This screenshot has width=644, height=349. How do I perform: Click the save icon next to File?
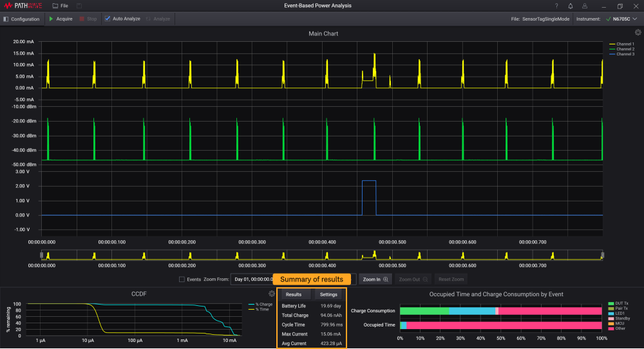point(79,6)
